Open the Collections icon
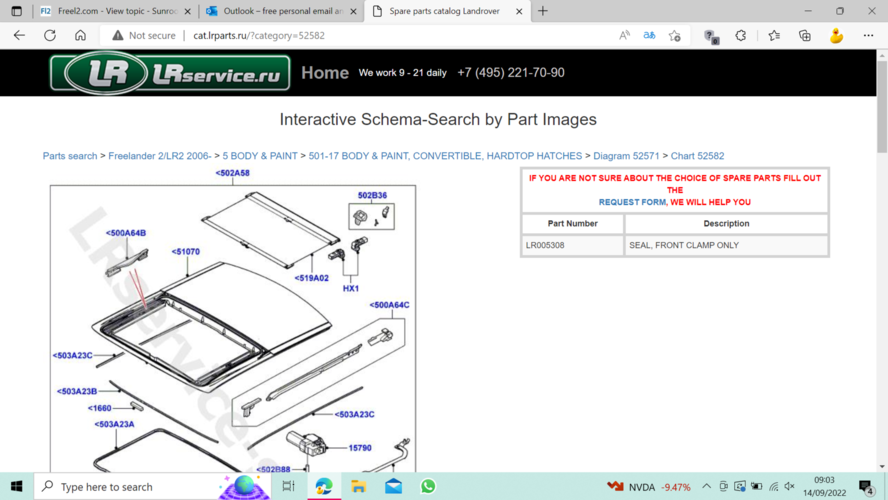The width and height of the screenshot is (888, 500). (805, 35)
